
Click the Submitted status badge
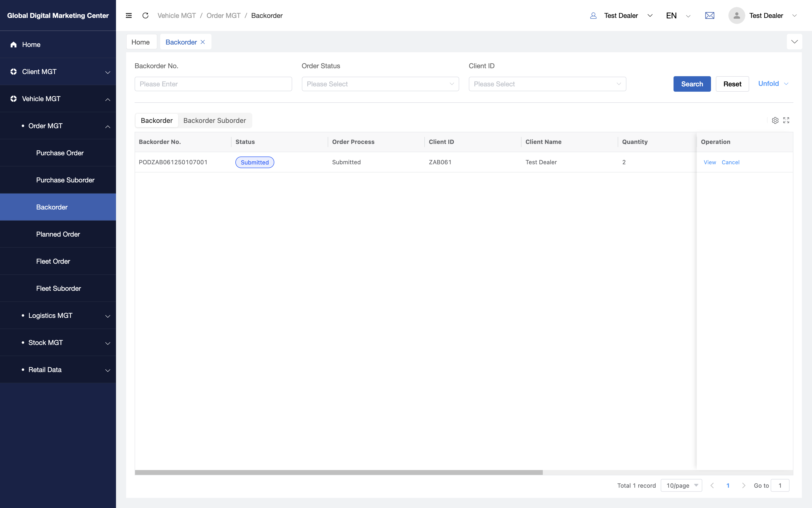[x=255, y=162]
